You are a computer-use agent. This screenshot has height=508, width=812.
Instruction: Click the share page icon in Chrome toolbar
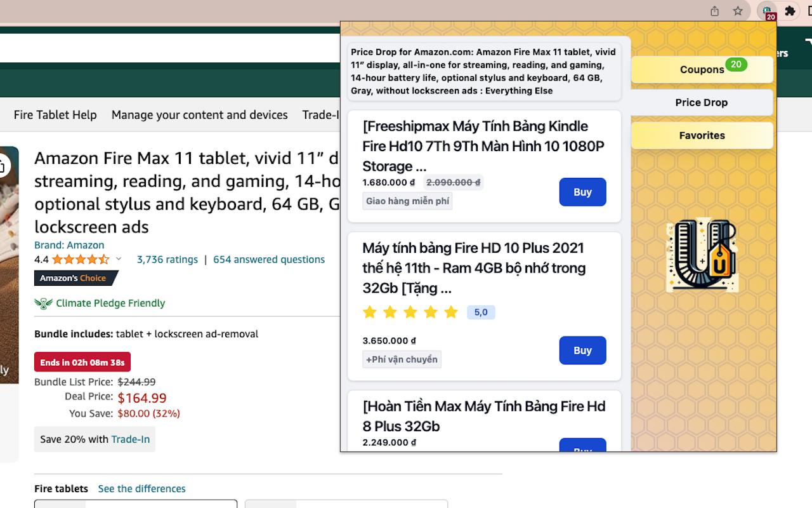click(715, 11)
